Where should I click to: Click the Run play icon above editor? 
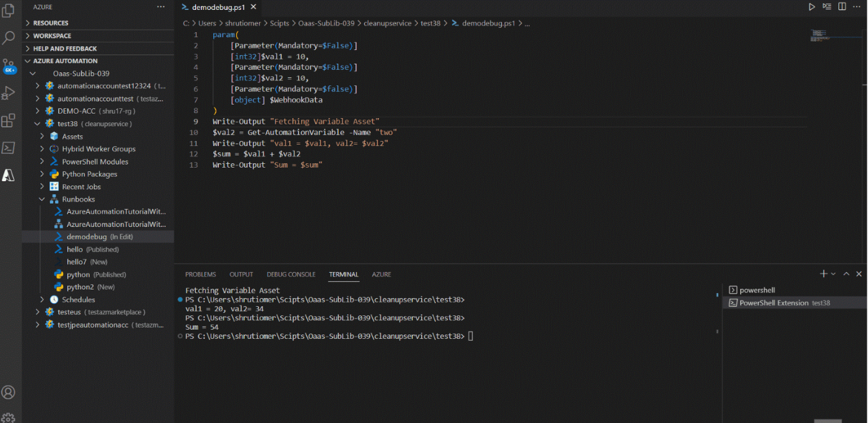click(x=812, y=7)
